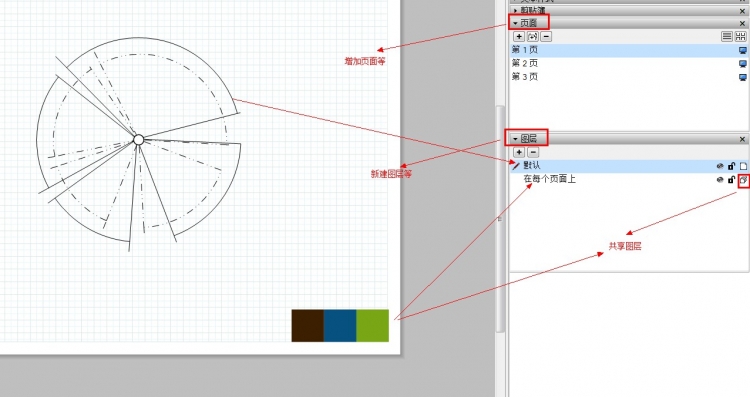Click the brown rectangle on the canvas
The height and width of the screenshot is (397, 750).
point(308,326)
